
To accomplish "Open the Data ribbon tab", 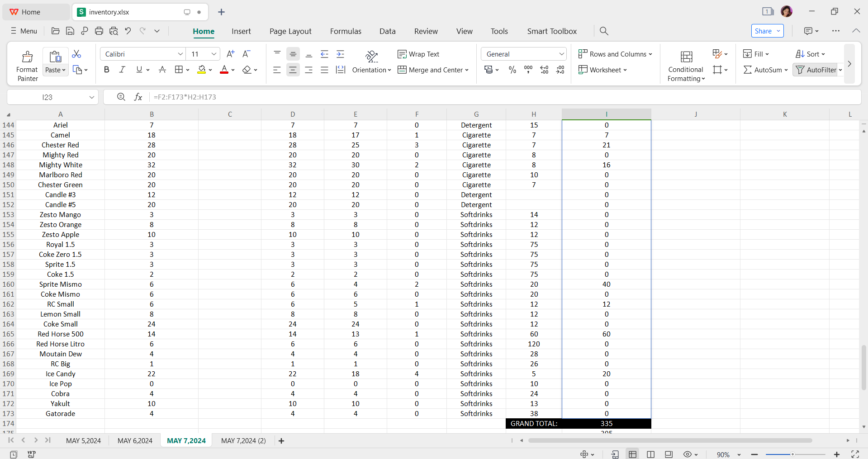I will coord(387,31).
